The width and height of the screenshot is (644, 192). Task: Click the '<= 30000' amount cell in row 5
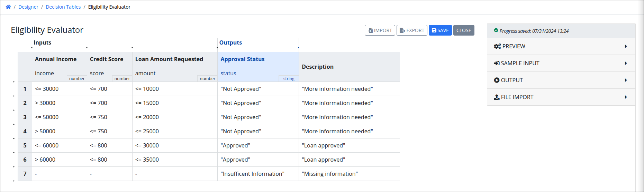(175, 145)
